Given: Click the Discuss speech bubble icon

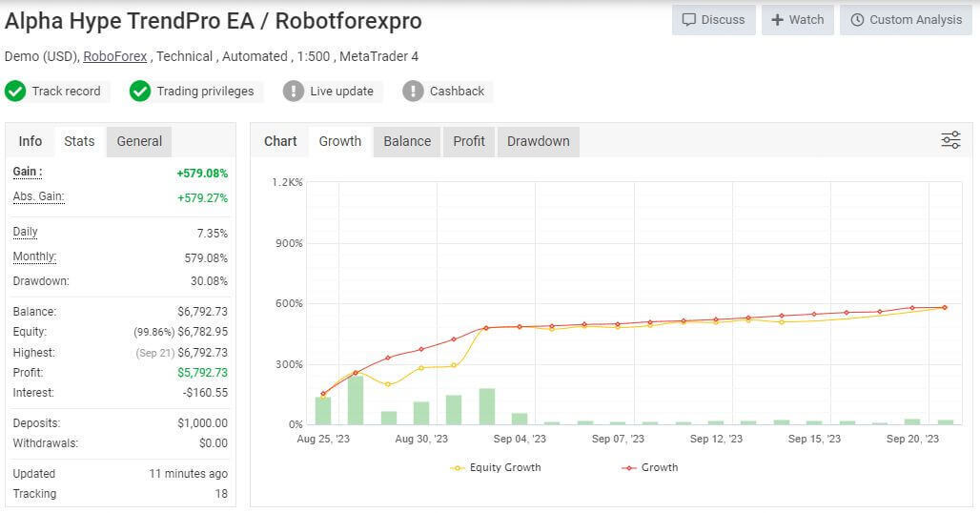Looking at the screenshot, I should (688, 20).
